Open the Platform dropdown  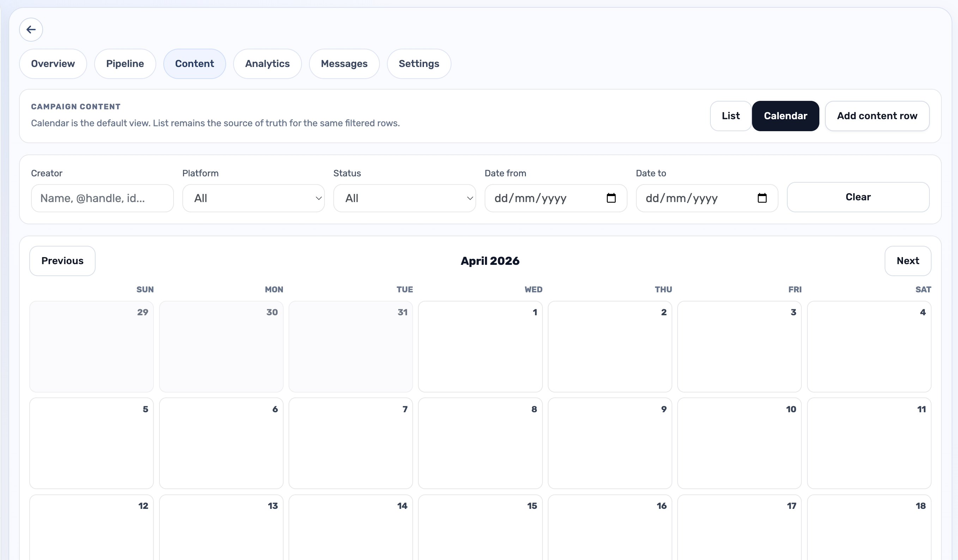pyautogui.click(x=253, y=198)
